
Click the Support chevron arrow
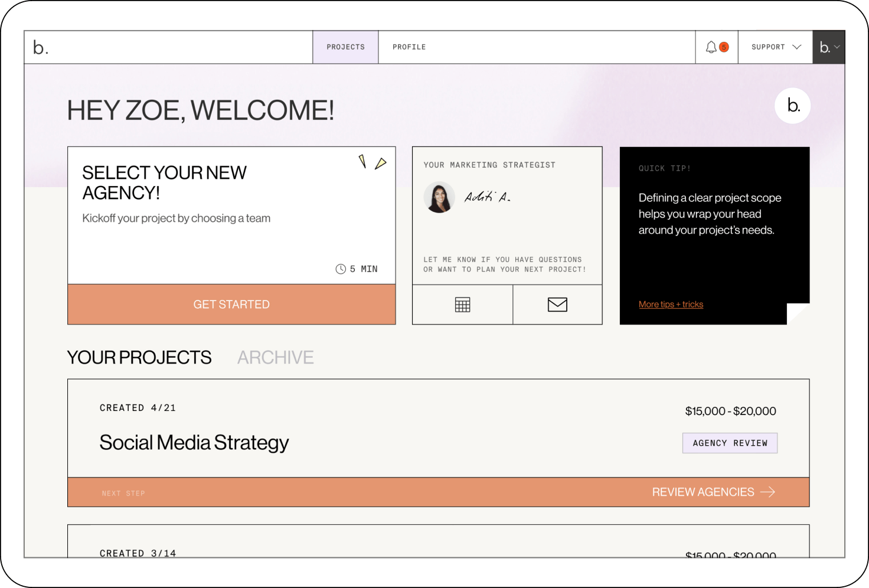[797, 47]
